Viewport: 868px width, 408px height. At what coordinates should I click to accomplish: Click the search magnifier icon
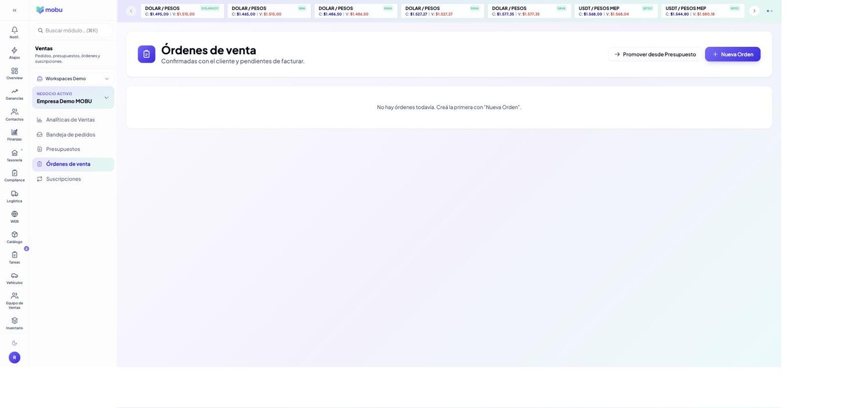point(41,31)
